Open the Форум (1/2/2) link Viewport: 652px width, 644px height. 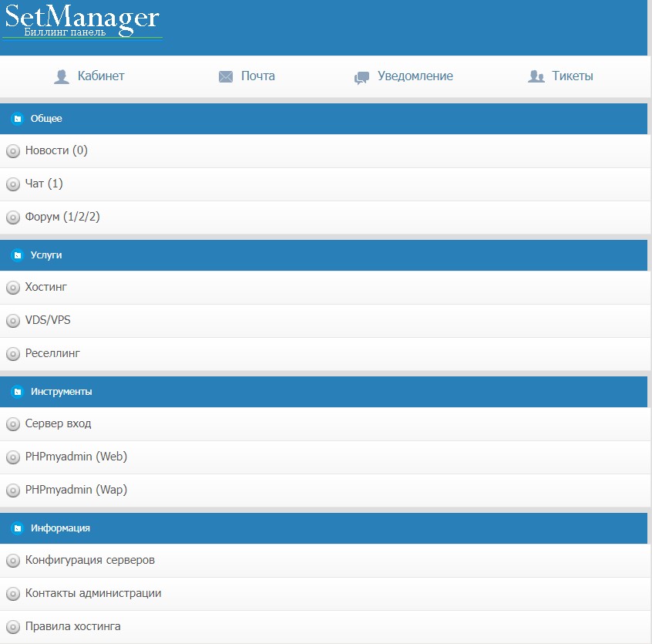pyautogui.click(x=62, y=217)
